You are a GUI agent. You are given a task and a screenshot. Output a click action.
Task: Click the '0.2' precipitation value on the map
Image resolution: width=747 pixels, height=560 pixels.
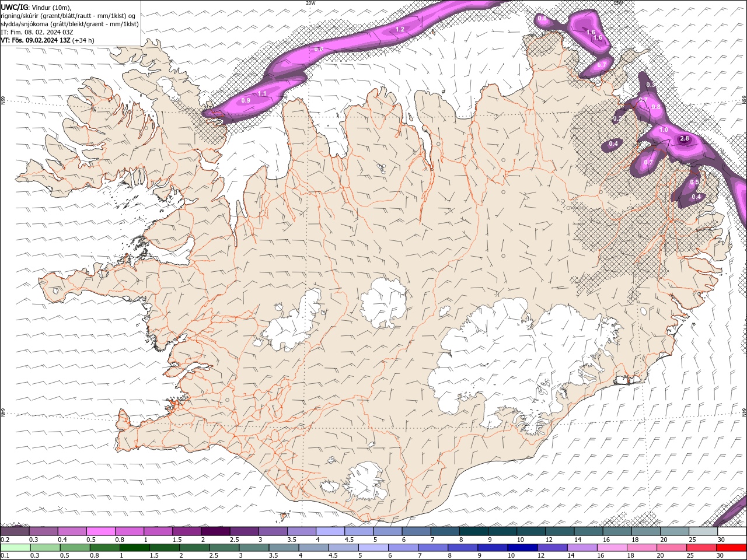point(618,118)
